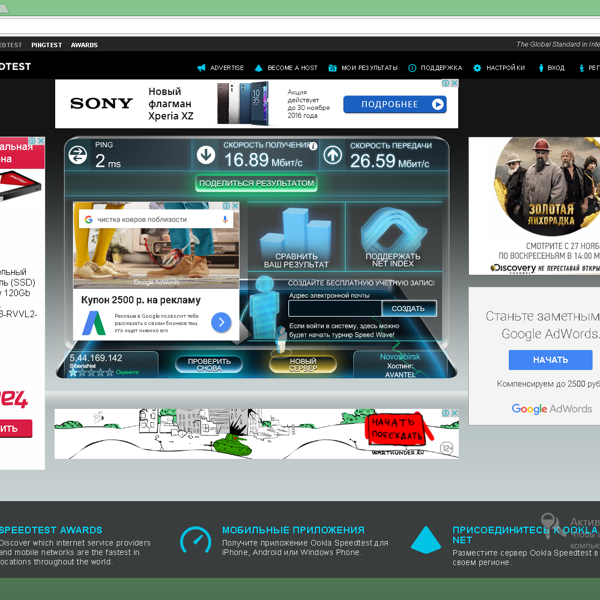Open Настройки menu item

click(505, 68)
